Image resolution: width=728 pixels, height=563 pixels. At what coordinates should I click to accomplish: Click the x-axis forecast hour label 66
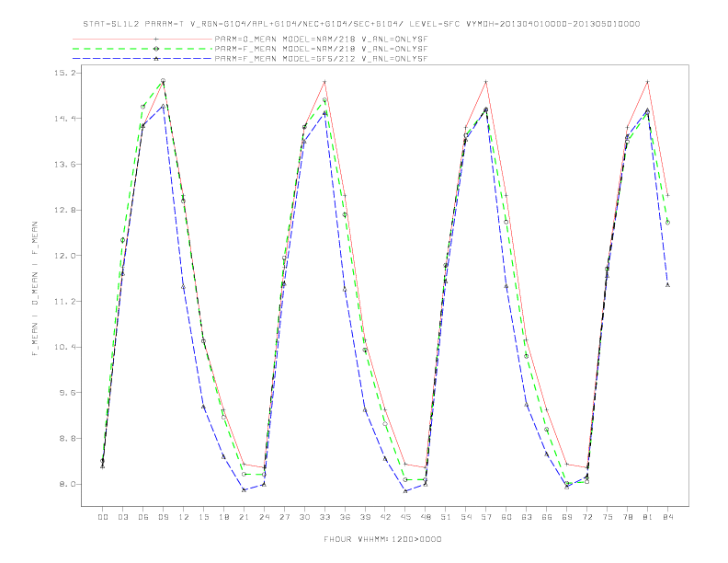pos(547,517)
